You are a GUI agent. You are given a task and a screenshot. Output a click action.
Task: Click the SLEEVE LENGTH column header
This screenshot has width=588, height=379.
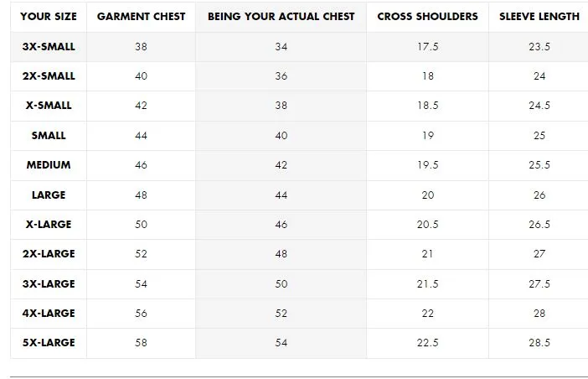point(539,17)
